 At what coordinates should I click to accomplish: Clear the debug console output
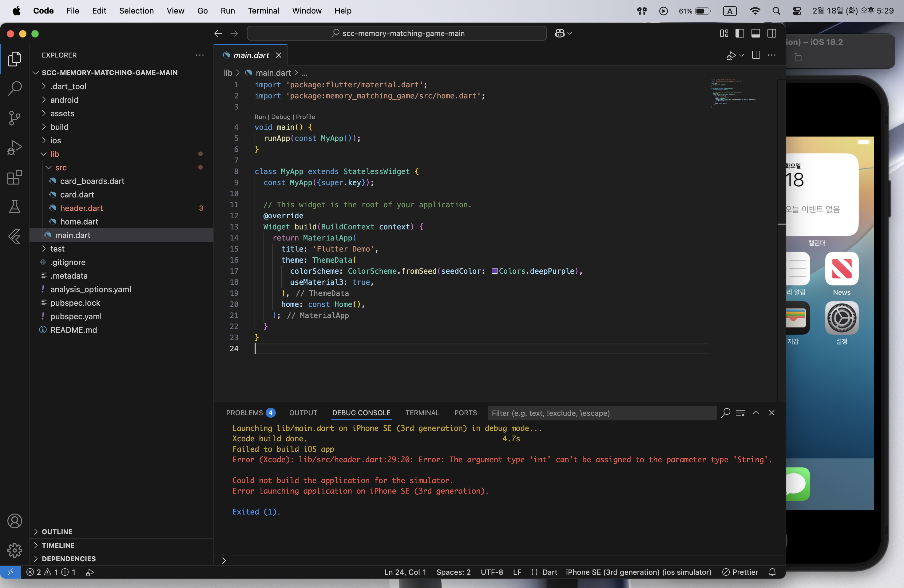pos(740,413)
